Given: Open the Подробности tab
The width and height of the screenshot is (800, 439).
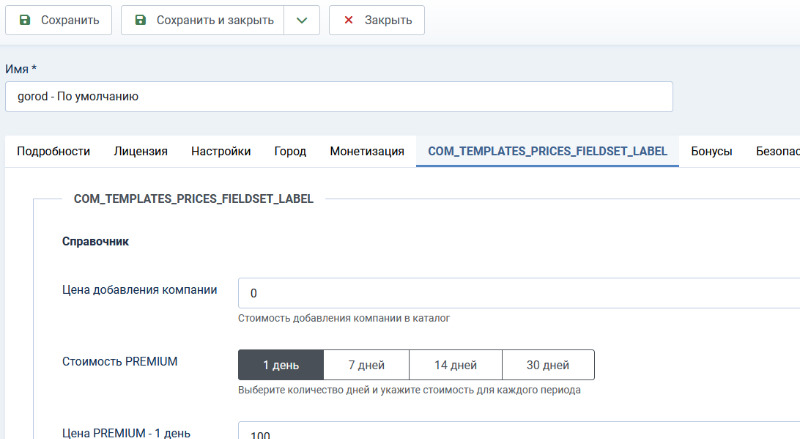Looking at the screenshot, I should point(54,151).
